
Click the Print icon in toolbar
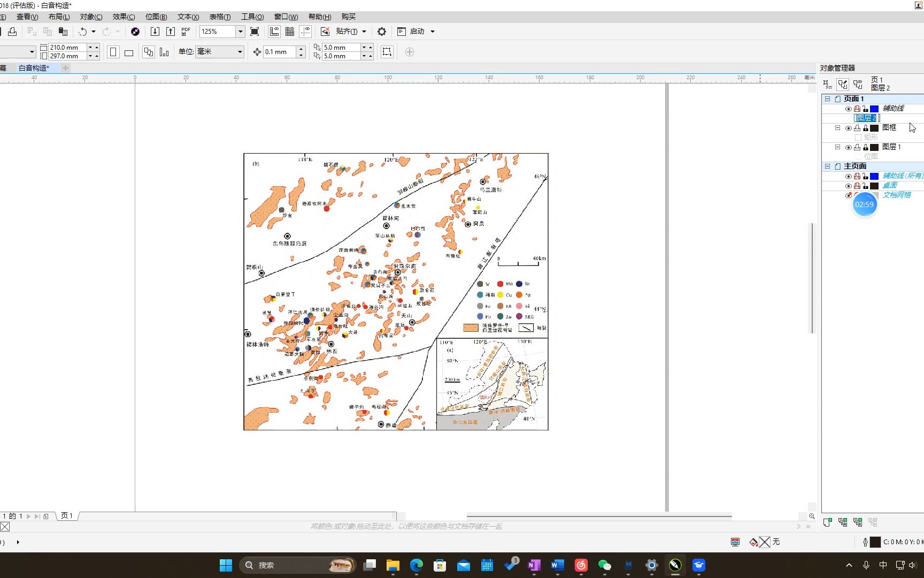pyautogui.click(x=12, y=32)
